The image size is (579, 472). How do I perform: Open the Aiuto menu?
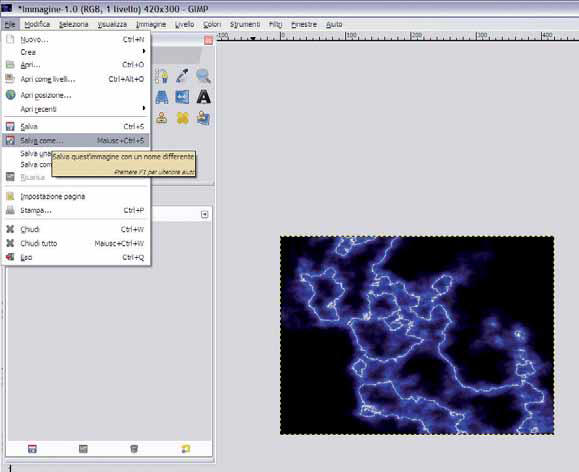334,24
